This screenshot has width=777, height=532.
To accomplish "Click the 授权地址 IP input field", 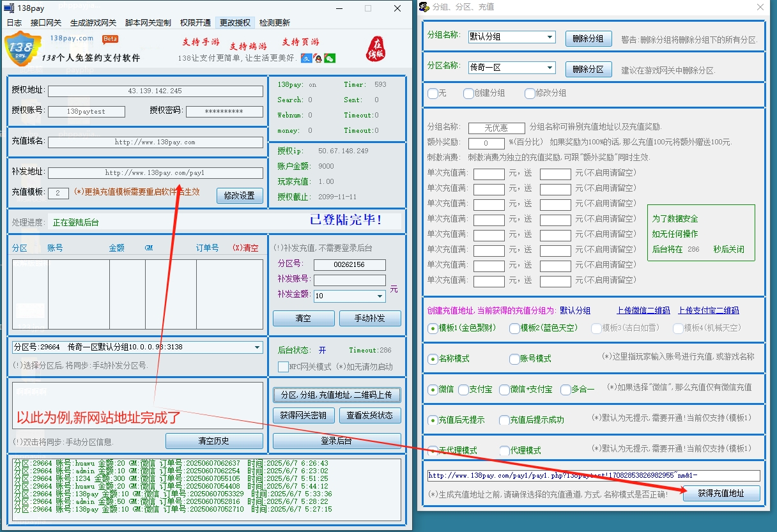I will pyautogui.click(x=155, y=91).
